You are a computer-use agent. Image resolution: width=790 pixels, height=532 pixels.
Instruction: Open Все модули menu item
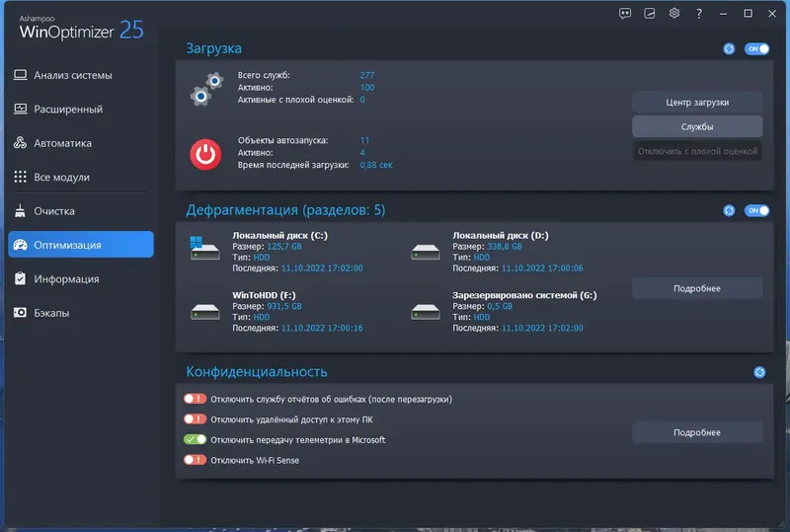tap(81, 177)
